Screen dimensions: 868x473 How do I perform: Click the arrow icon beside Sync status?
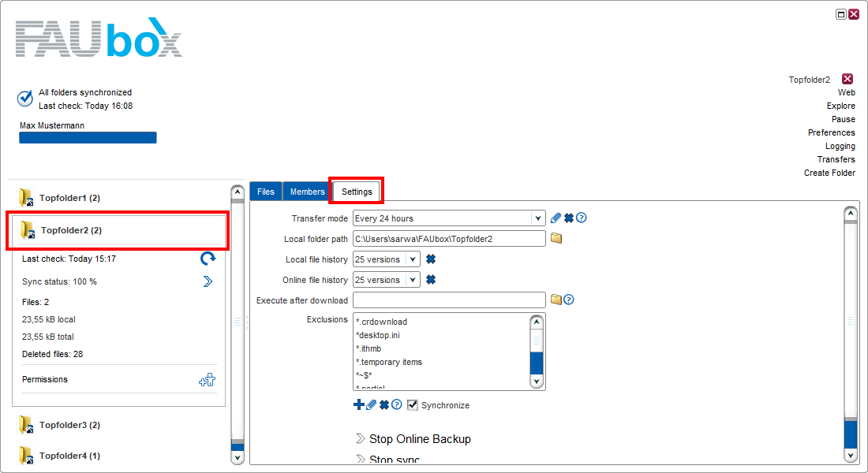pyautogui.click(x=208, y=281)
